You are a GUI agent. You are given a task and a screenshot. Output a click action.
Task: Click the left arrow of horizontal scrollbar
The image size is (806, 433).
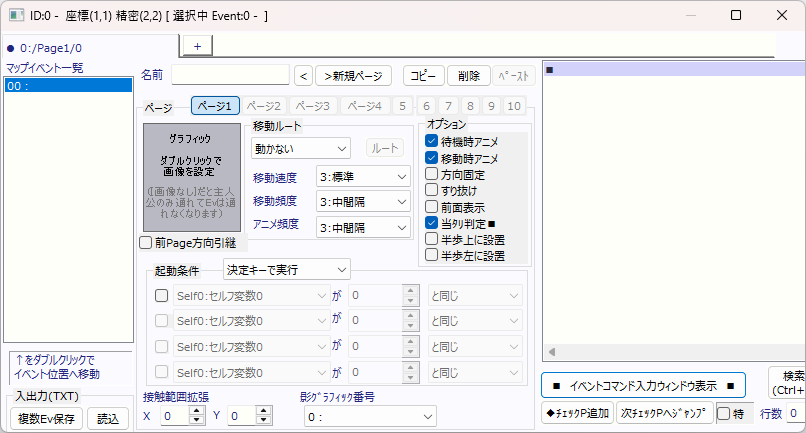552,352
